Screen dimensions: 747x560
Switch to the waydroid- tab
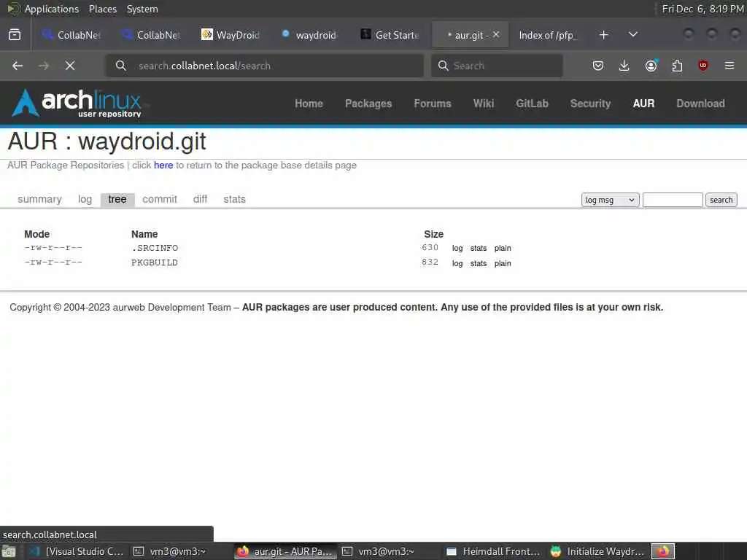point(310,35)
